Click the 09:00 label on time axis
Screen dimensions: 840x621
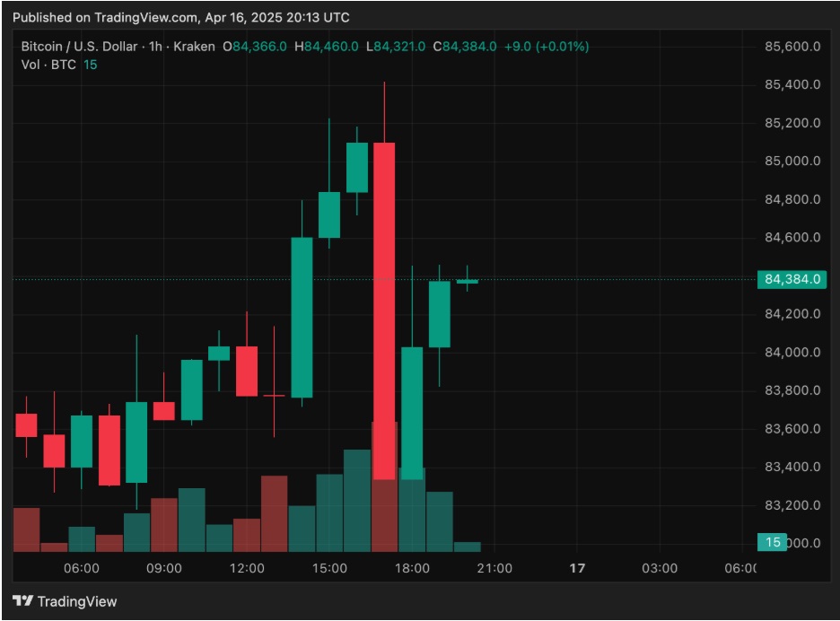point(164,568)
